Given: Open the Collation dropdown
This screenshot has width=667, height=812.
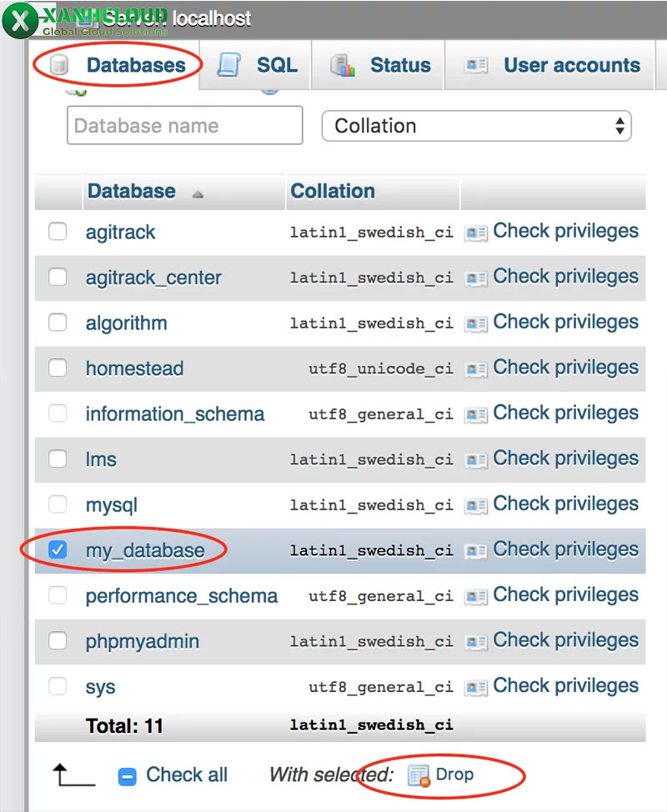Looking at the screenshot, I should tap(476, 126).
